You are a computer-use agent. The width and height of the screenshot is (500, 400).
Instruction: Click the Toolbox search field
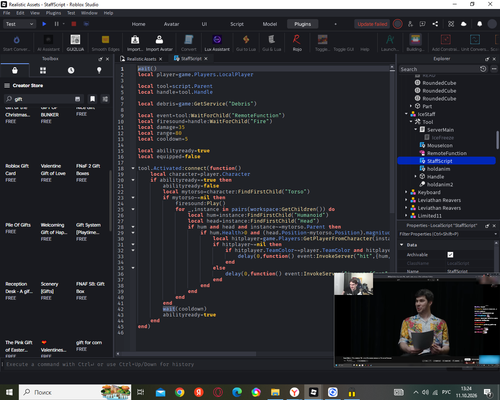pyautogui.click(x=43, y=99)
